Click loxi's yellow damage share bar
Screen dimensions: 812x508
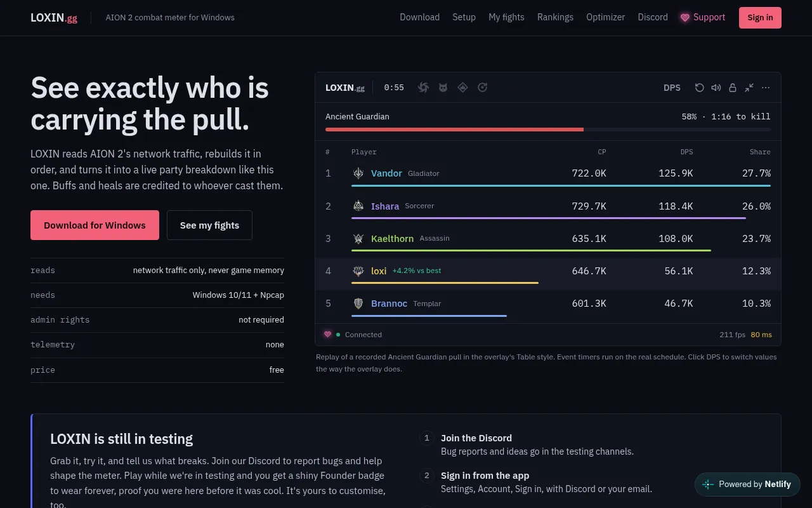click(x=445, y=283)
